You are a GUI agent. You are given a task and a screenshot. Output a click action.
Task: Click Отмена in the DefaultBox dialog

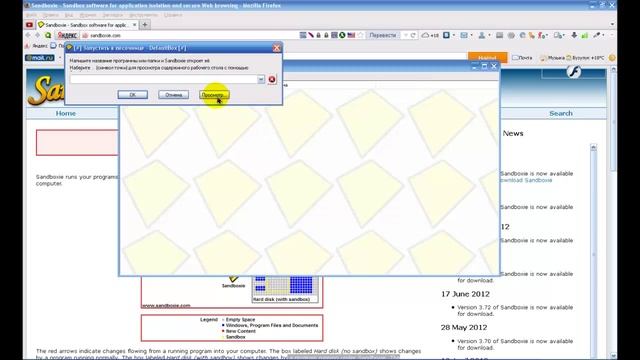[x=173, y=95]
